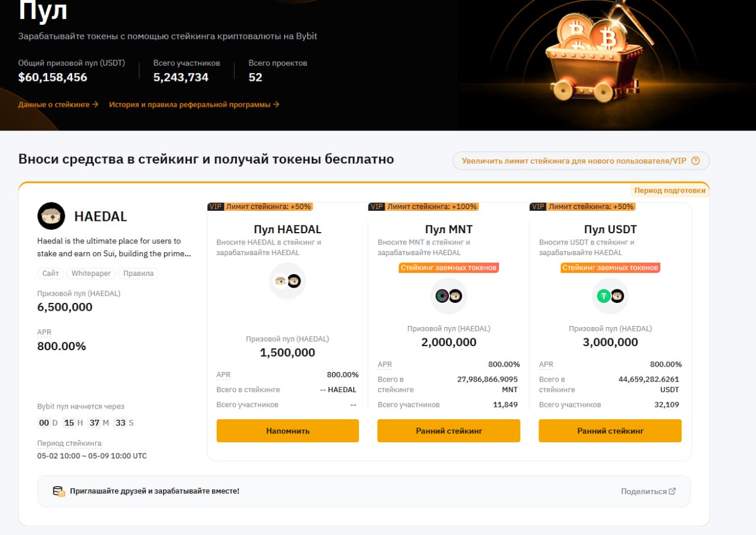Click VIP limit +50% badge on Пул USDT
This screenshot has height=535, width=756.
582,207
